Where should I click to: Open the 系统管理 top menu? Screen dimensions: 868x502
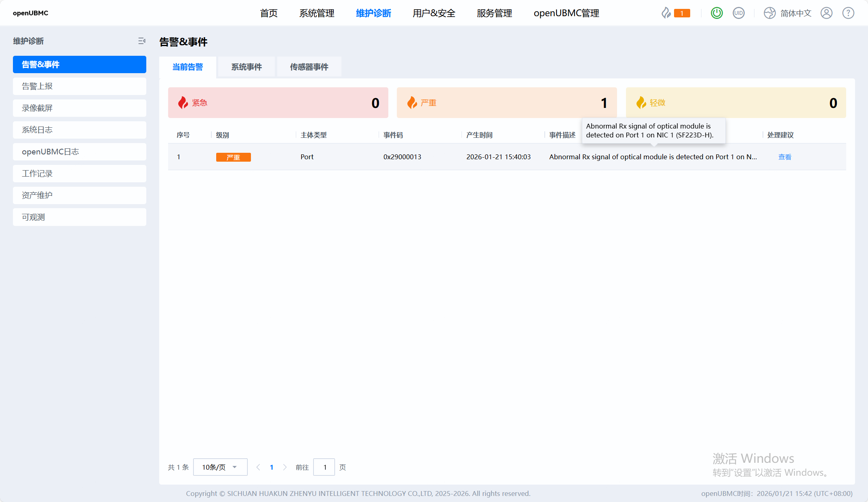coord(317,13)
